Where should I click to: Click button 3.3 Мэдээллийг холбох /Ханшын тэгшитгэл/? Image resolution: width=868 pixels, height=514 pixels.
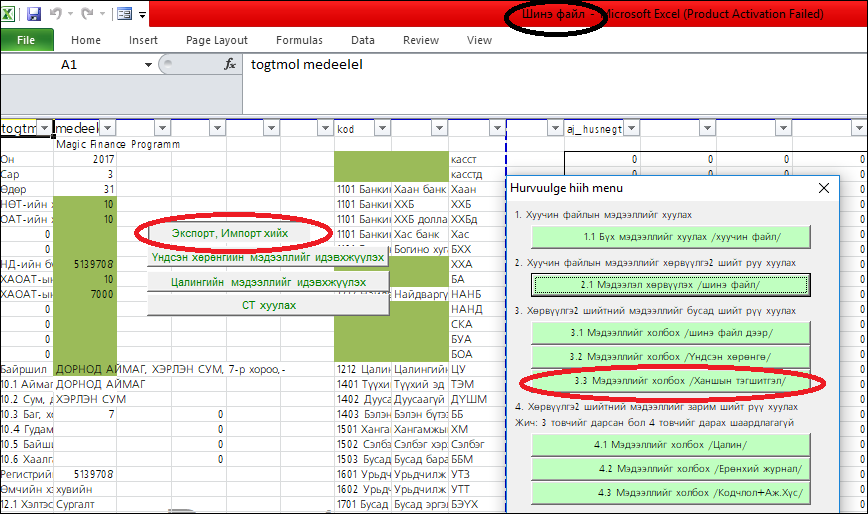[x=670, y=381]
